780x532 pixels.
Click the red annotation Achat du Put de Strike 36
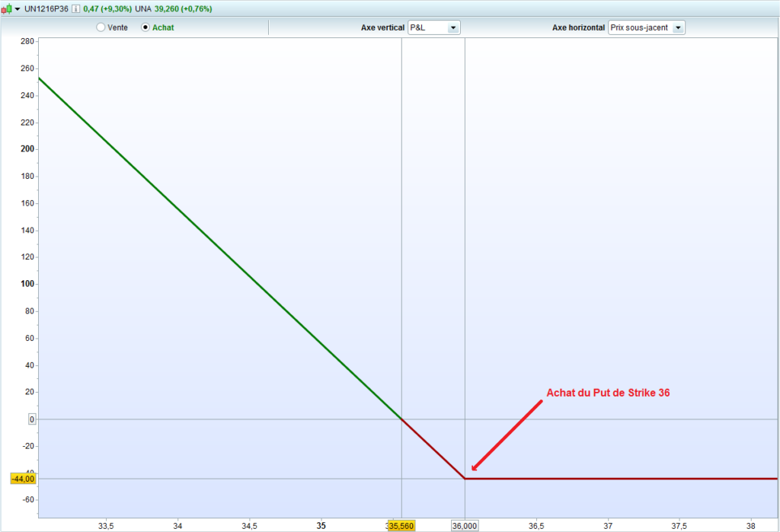[608, 393]
